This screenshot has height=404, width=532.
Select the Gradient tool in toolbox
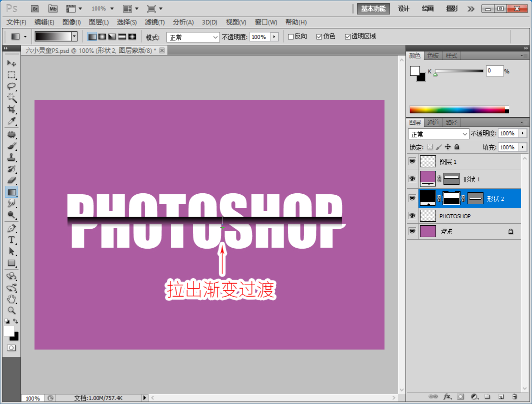click(x=11, y=192)
